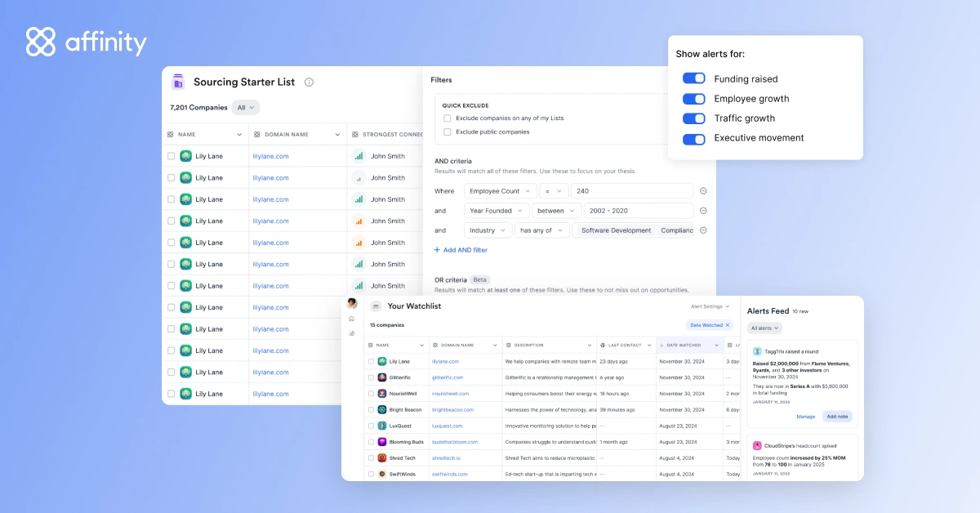
Task: Click the sort arrow in Date Watched header
Action: (662, 345)
